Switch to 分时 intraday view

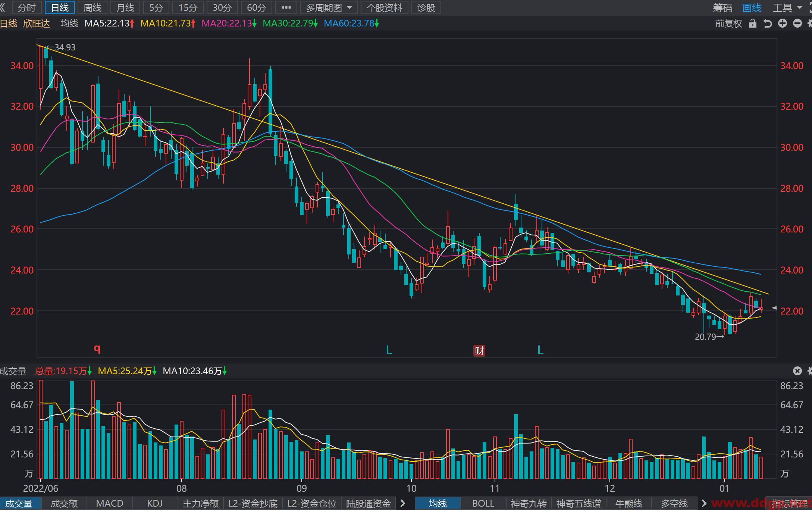click(27, 7)
